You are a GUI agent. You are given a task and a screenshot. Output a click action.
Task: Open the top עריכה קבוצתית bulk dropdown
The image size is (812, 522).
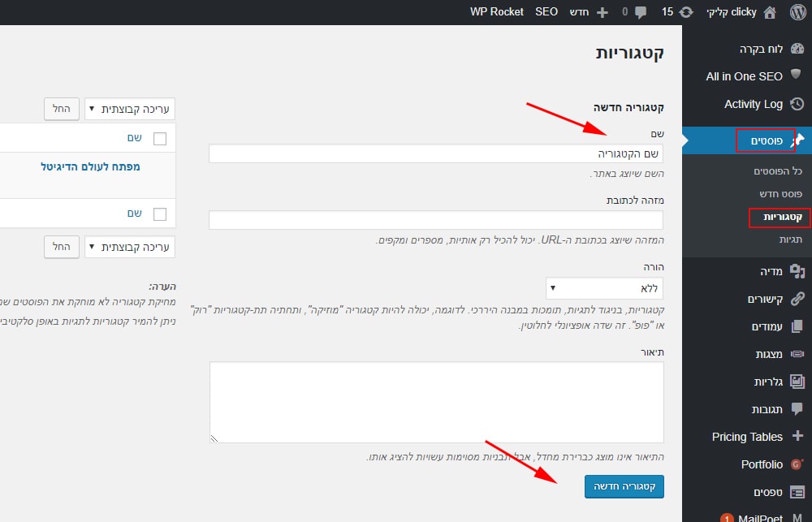(130, 110)
